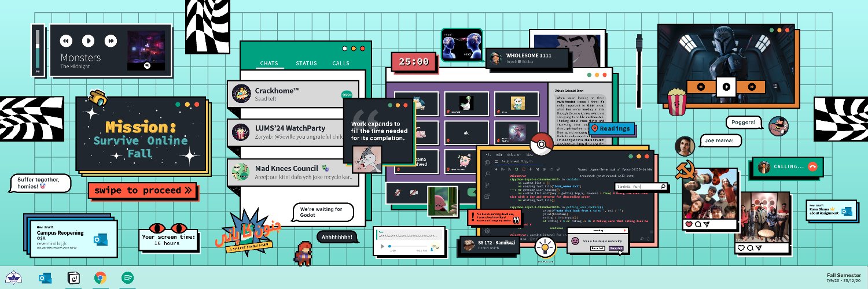
Task: Click the Joe mama! speech bubble
Action: pos(720,140)
